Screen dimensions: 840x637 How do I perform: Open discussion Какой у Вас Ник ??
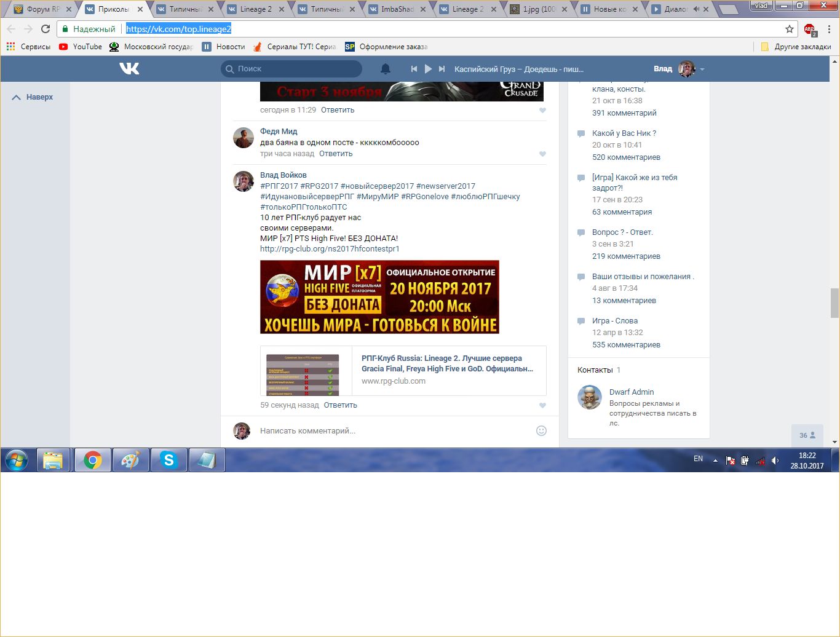pos(624,133)
